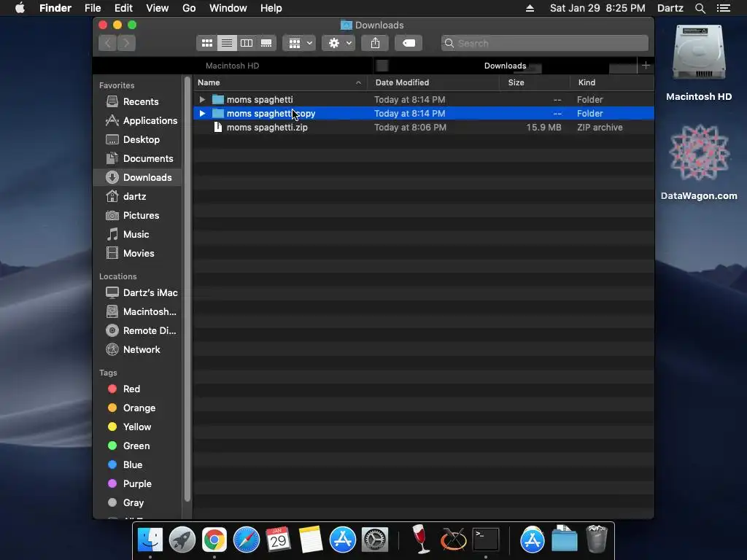This screenshot has height=560, width=747.
Task: Click the eject icon in menu bar
Action: (x=530, y=8)
